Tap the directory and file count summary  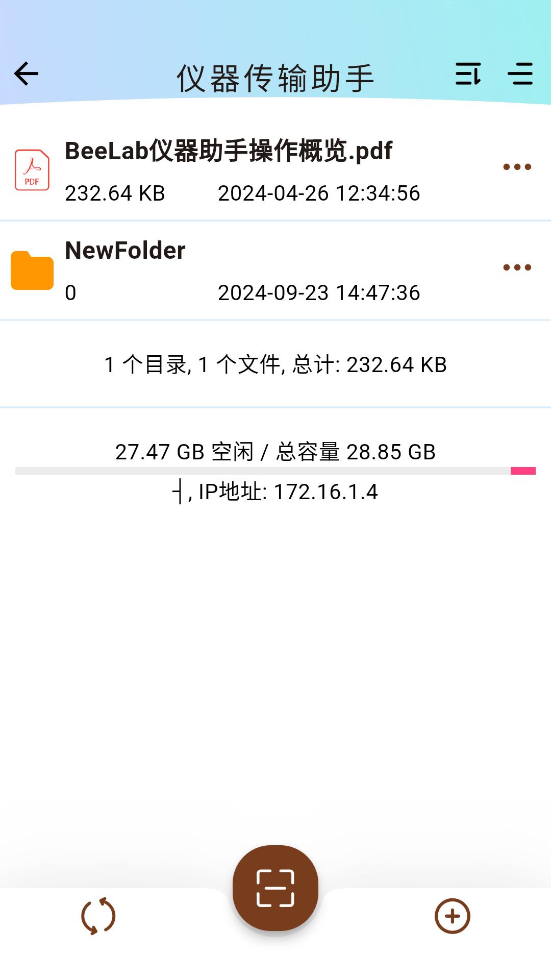[275, 365]
